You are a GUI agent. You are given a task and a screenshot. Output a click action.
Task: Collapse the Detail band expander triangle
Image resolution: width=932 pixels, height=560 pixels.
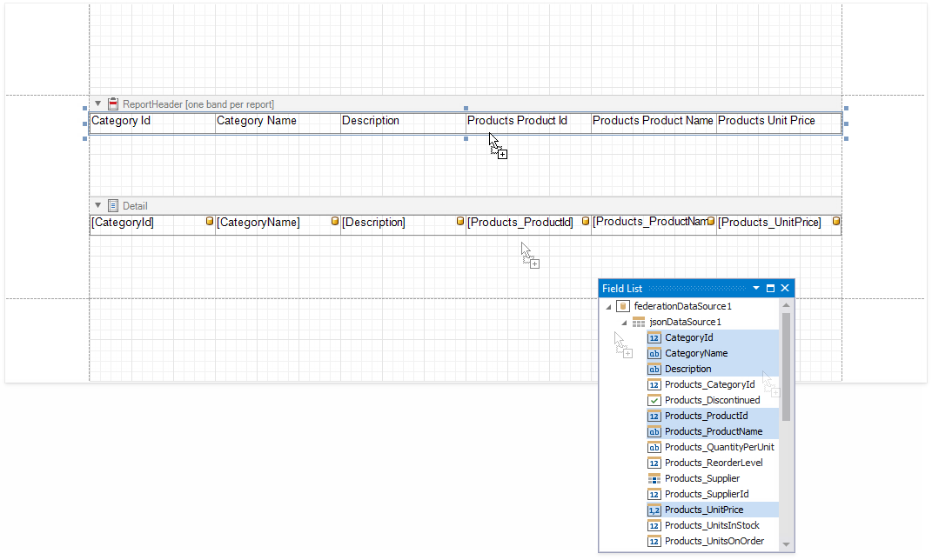tap(97, 205)
